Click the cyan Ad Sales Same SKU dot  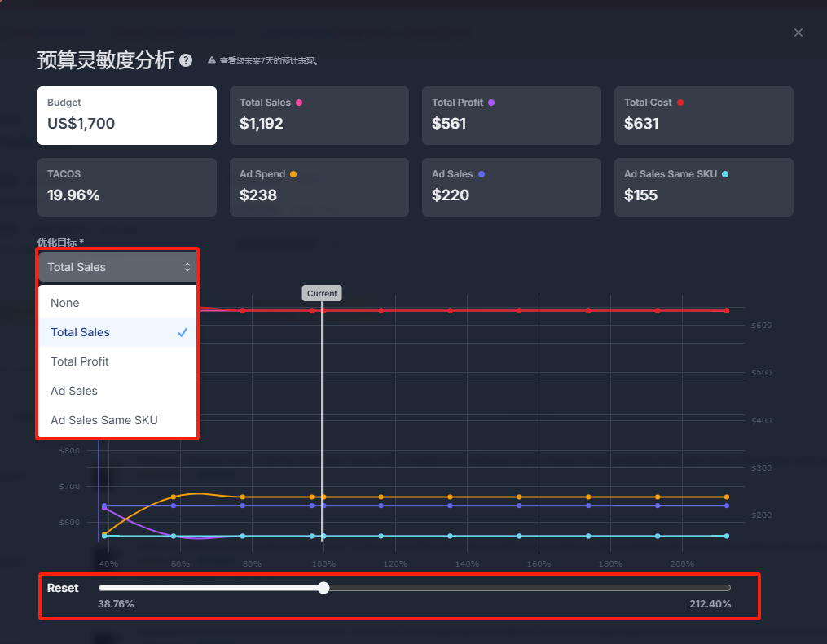(x=725, y=174)
